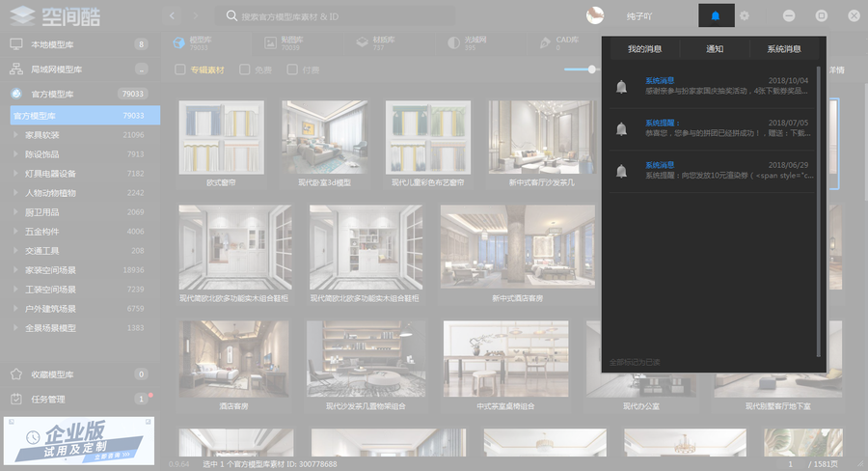Expand the 人物动物植物 category
The width and height of the screenshot is (868, 471).
tap(15, 193)
